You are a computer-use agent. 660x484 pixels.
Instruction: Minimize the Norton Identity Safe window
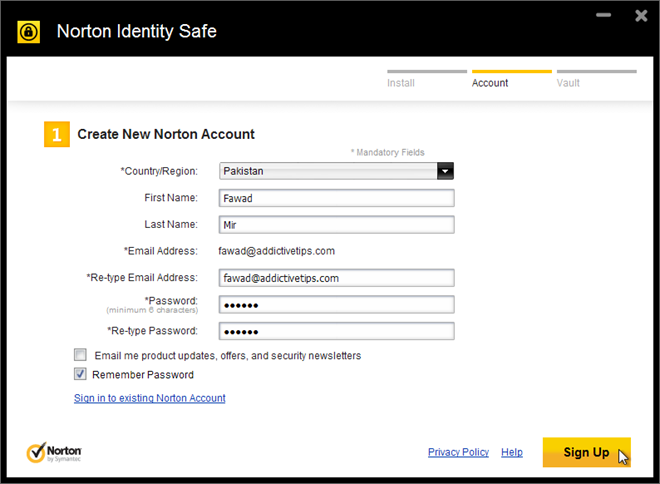coord(603,15)
